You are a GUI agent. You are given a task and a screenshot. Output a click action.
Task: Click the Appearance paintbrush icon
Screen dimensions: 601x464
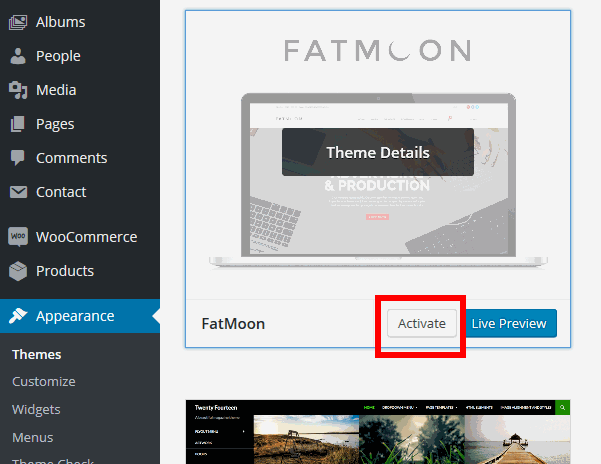pyautogui.click(x=18, y=316)
